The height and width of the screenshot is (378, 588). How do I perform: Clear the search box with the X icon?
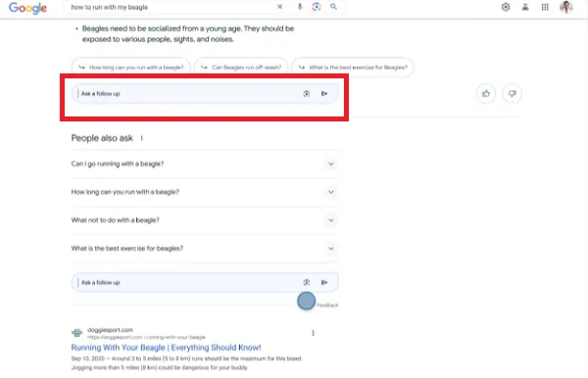(x=279, y=7)
